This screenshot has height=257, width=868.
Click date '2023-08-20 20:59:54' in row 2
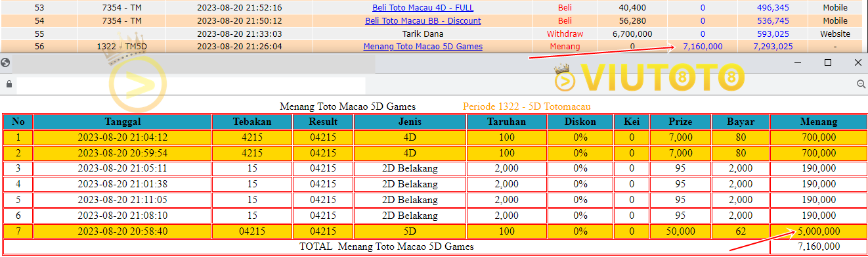pyautogui.click(x=123, y=152)
